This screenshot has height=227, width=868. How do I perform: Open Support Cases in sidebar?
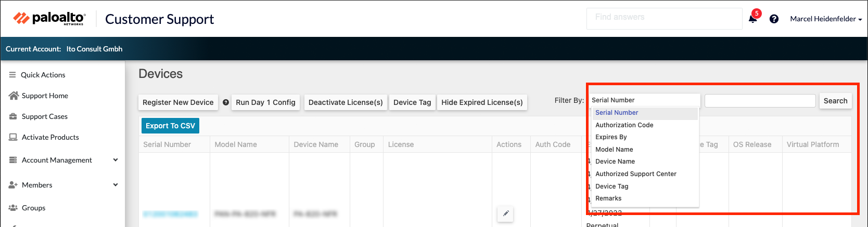[x=44, y=116]
